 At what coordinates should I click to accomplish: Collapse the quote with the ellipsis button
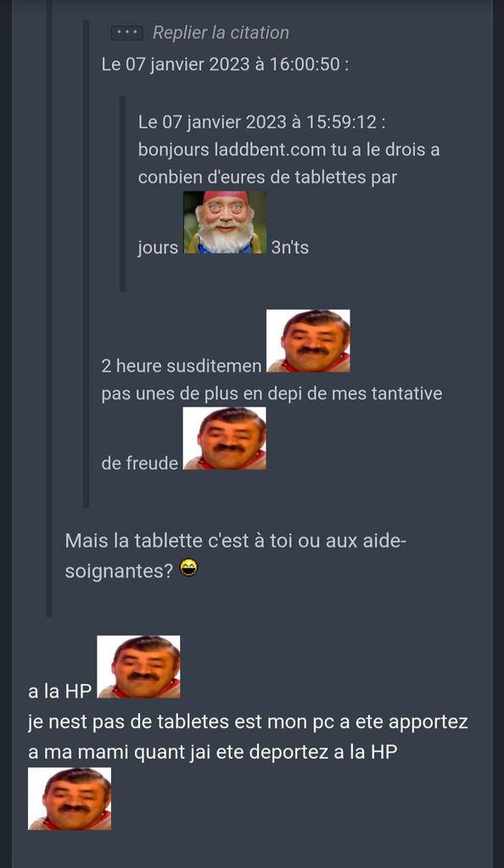126,33
